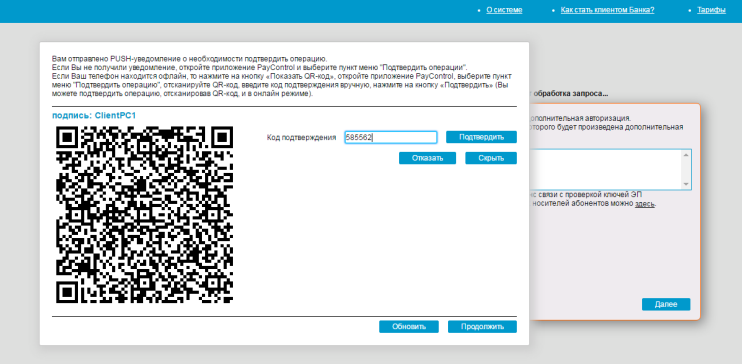Open the О системе link
Image resolution: width=742 pixels, height=364 pixels.
coord(504,10)
